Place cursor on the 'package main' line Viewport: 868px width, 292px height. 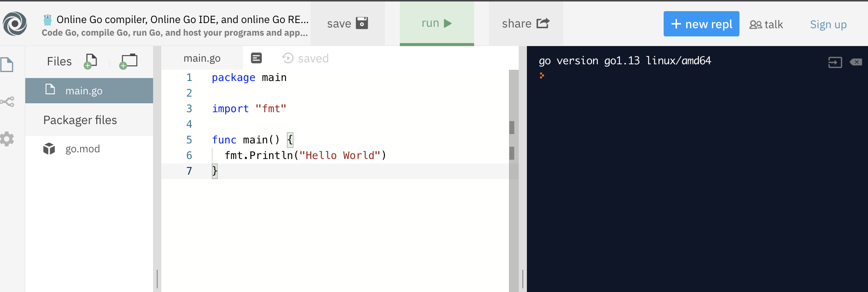(x=249, y=77)
